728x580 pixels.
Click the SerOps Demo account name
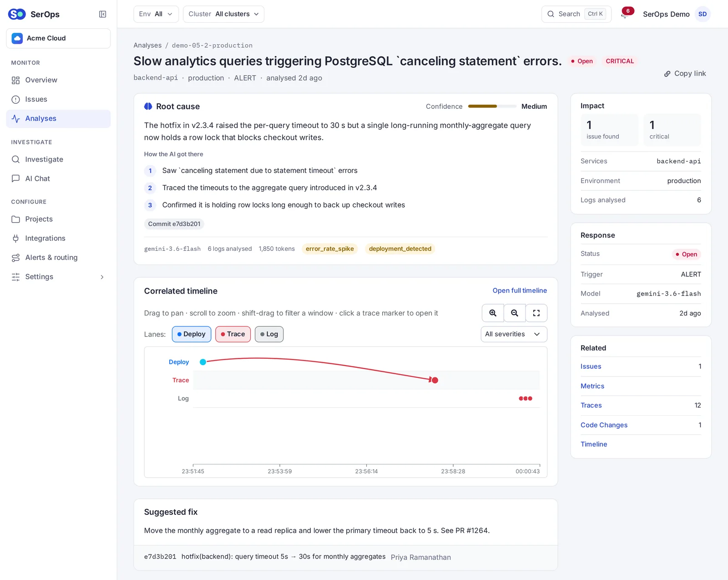[x=666, y=14]
